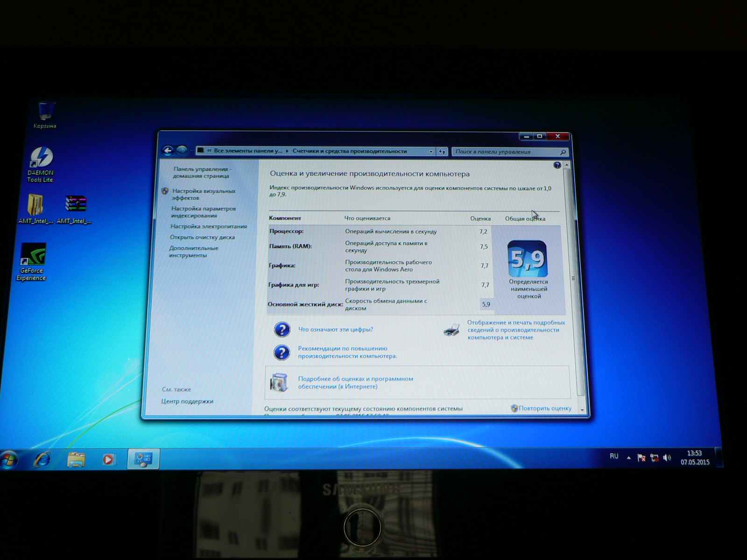Viewport: 747px width, 560px height.
Task: Open the RU input language selector
Action: point(614,456)
